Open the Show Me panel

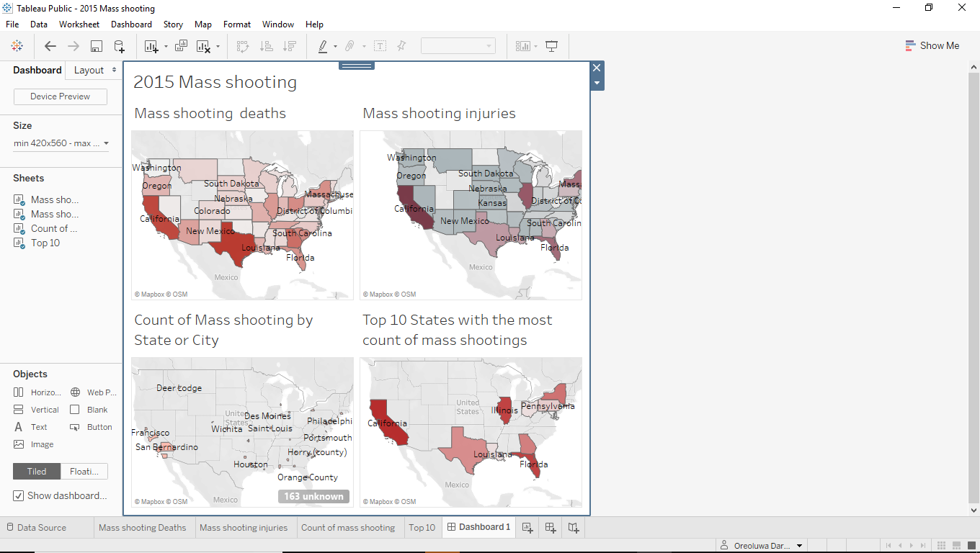click(x=932, y=45)
